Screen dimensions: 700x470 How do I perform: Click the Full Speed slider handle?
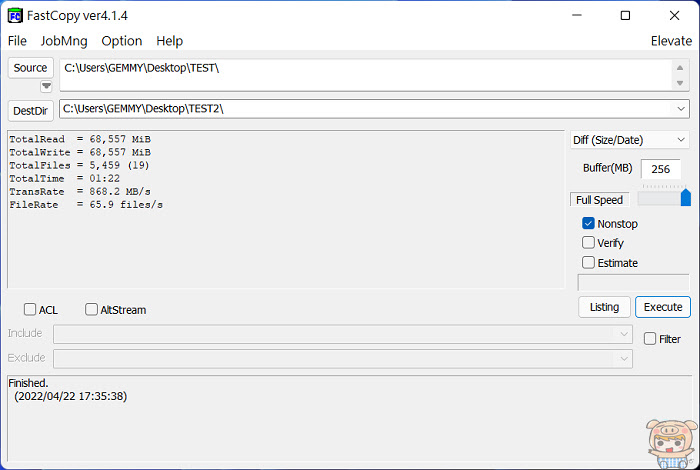click(686, 197)
